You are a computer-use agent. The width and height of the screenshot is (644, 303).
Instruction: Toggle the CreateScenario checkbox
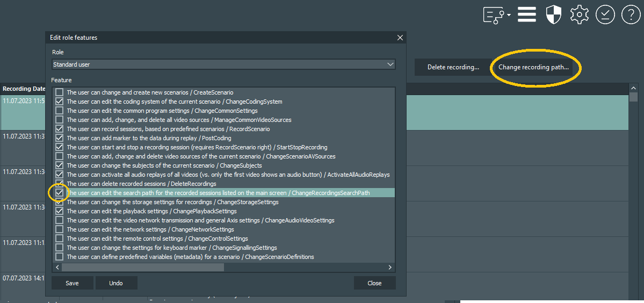[x=60, y=92]
